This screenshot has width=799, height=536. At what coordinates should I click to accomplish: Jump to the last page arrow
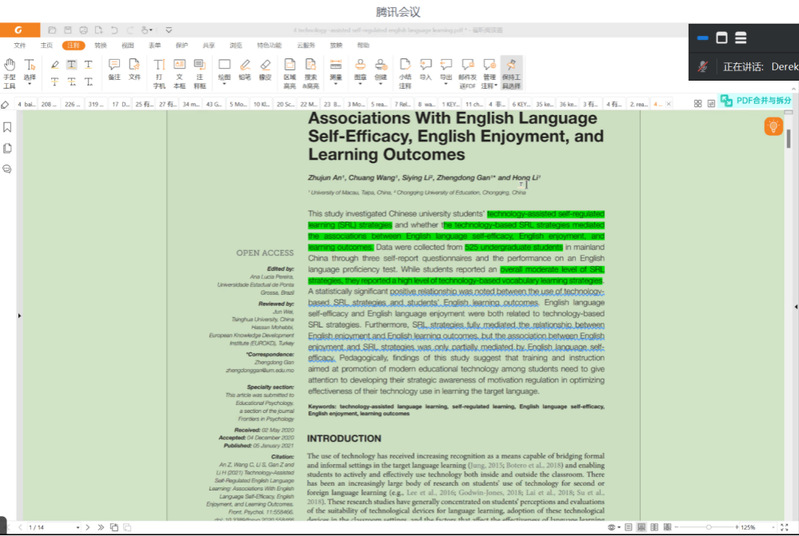(100, 527)
